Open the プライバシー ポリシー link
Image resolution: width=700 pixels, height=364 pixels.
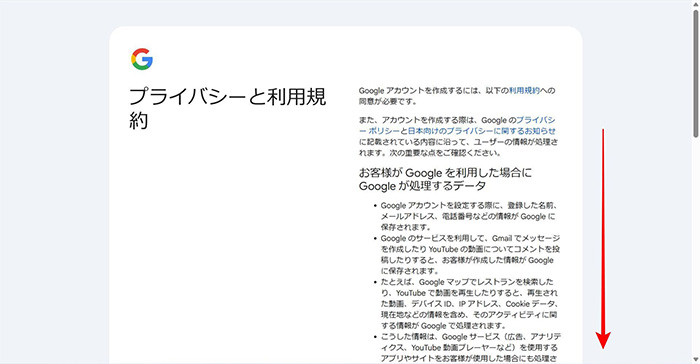[x=457, y=126]
